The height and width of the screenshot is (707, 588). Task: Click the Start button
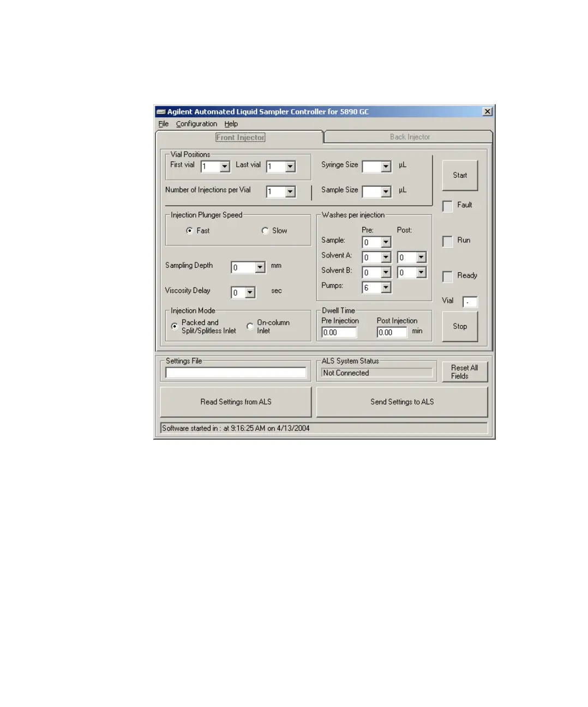coord(460,175)
